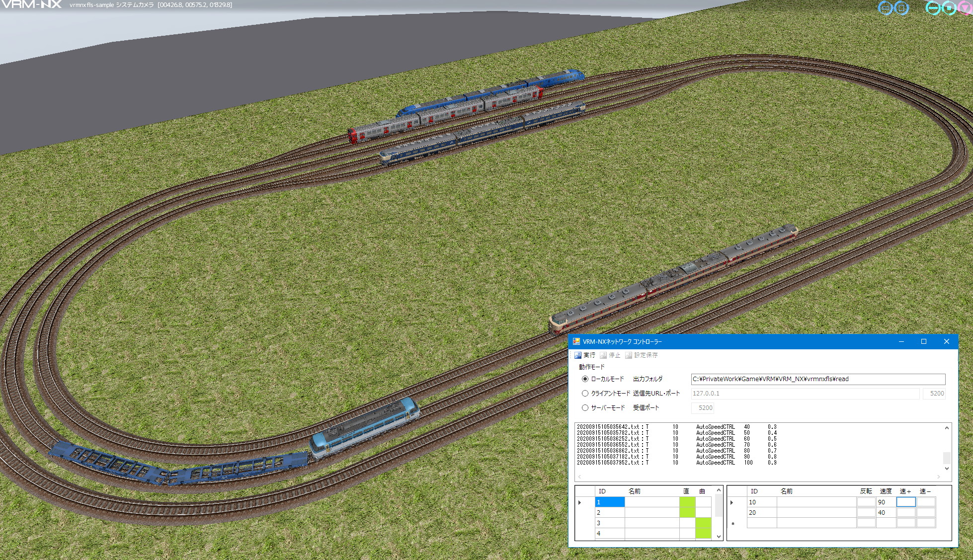Click the cyan minus circle icon
This screenshot has width=973, height=560.
[x=933, y=8]
